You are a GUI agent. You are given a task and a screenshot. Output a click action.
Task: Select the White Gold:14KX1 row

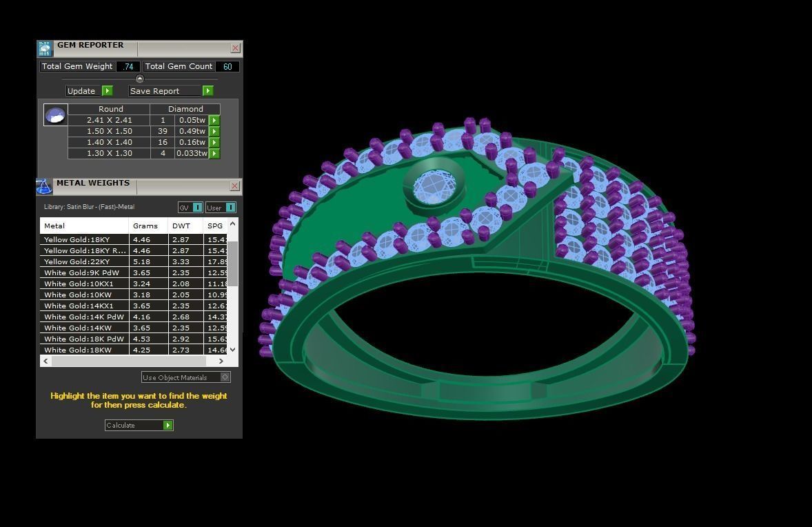tap(134, 306)
